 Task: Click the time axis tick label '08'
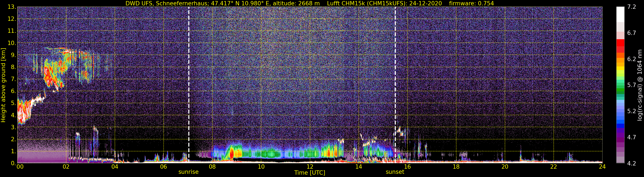pos(212,167)
